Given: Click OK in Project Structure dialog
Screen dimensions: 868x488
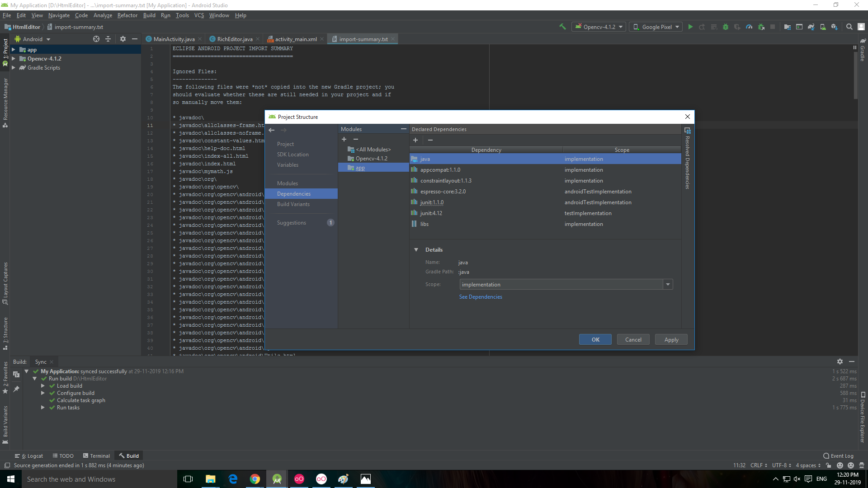Looking at the screenshot, I should click(595, 339).
